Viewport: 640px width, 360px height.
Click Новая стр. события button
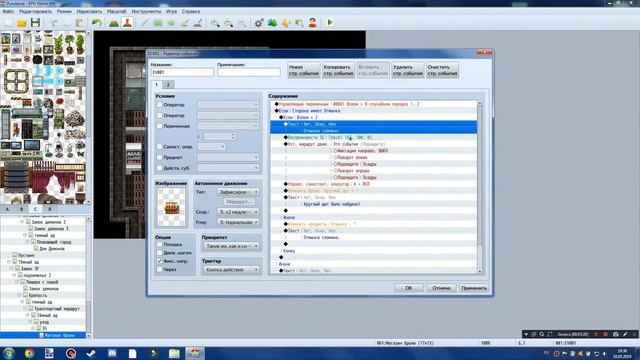304,70
